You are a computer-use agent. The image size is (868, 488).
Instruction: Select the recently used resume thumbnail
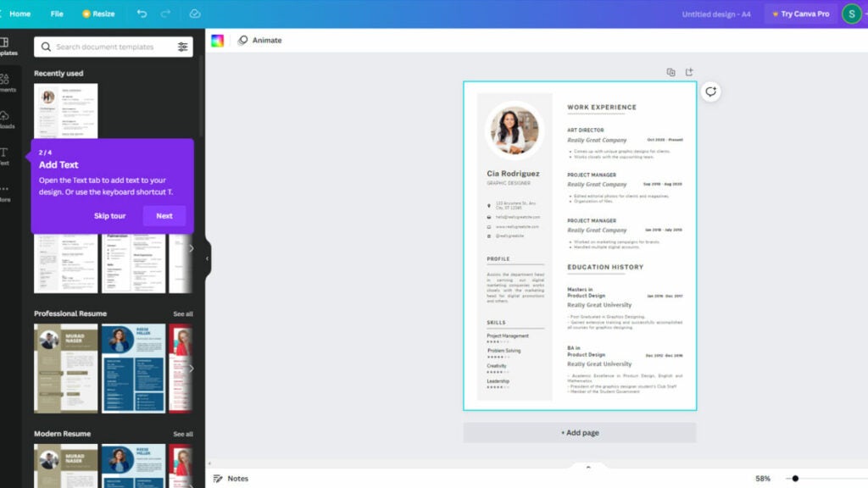(x=66, y=111)
